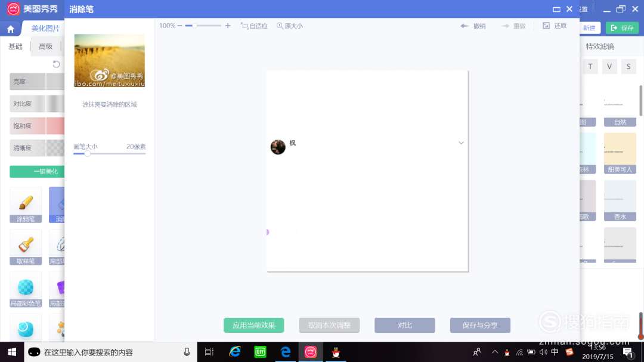
Task: Undo with the 撤销 button
Action: pyautogui.click(x=473, y=26)
